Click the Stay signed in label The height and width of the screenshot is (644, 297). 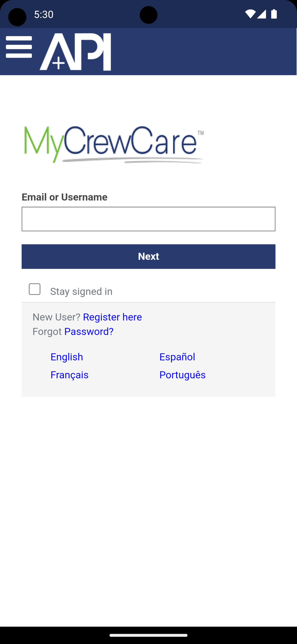[81, 291]
